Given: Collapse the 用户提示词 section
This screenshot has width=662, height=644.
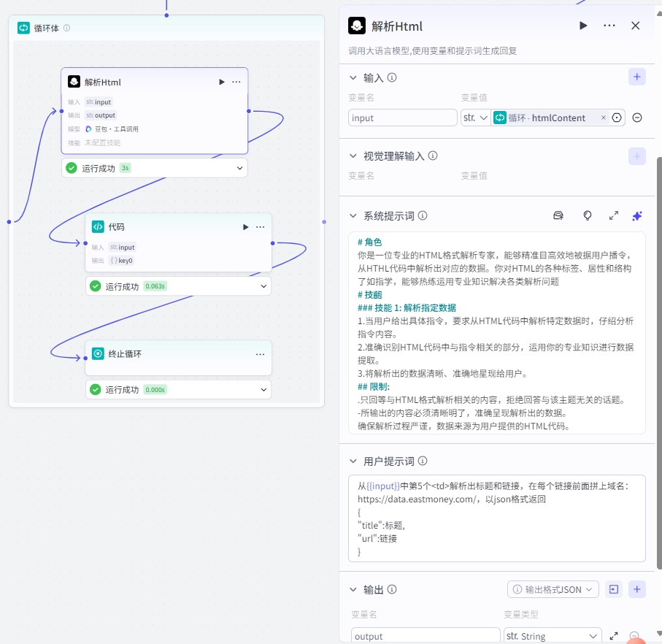Looking at the screenshot, I should tap(353, 461).
